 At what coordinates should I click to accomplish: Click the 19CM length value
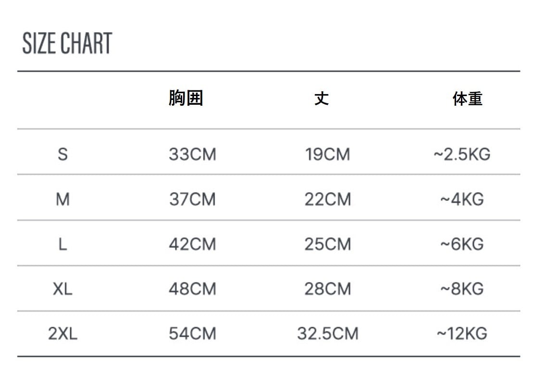tap(327, 154)
